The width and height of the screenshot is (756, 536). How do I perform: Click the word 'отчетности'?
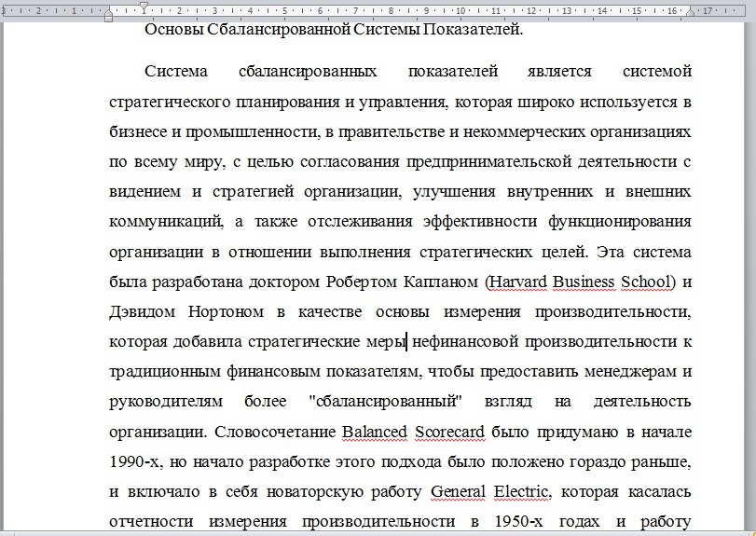[151, 522]
